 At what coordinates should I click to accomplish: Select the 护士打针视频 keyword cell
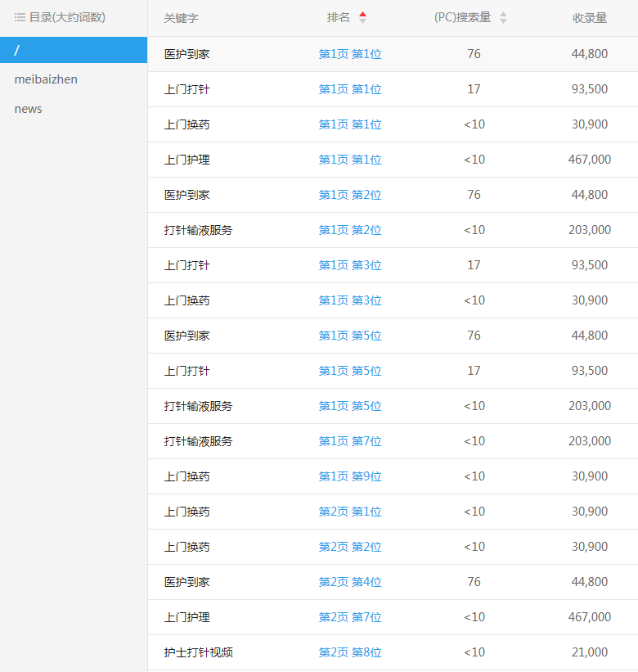click(x=198, y=652)
